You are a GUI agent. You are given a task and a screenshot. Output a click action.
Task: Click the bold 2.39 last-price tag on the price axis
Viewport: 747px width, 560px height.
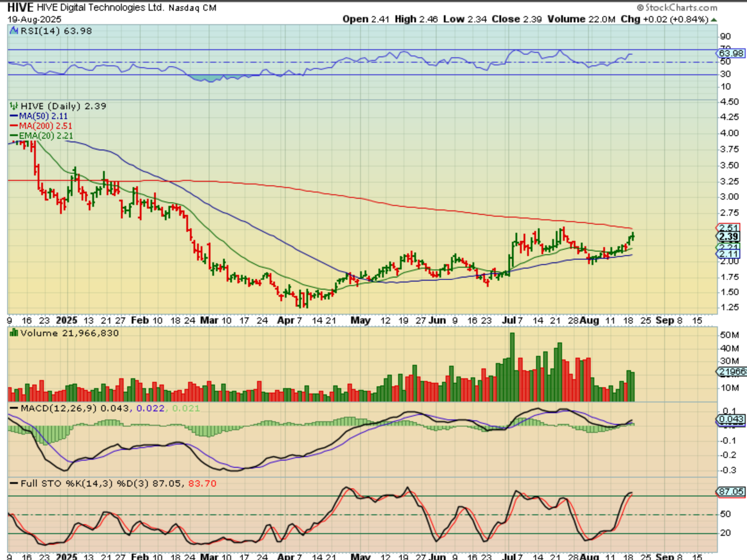[x=729, y=237]
